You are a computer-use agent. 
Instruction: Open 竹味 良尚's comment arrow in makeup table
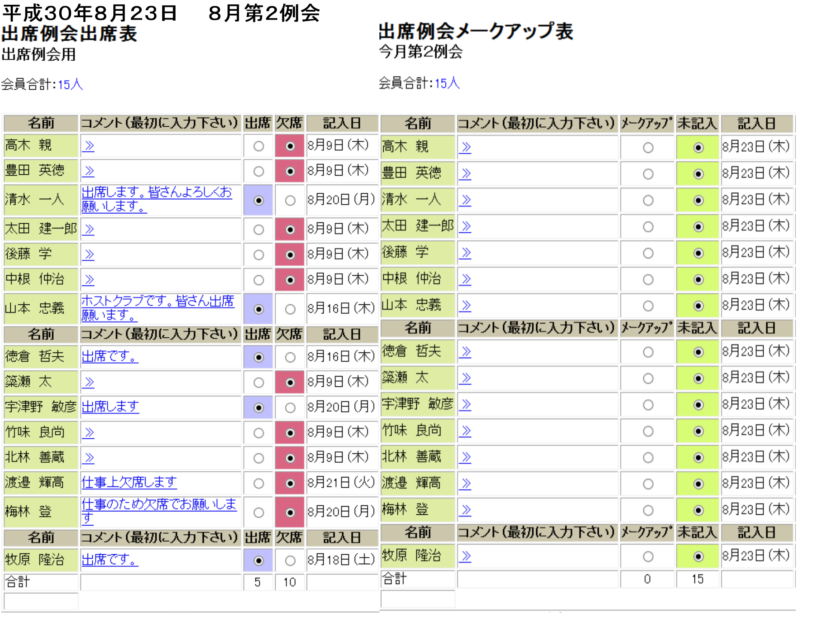pyautogui.click(x=465, y=431)
